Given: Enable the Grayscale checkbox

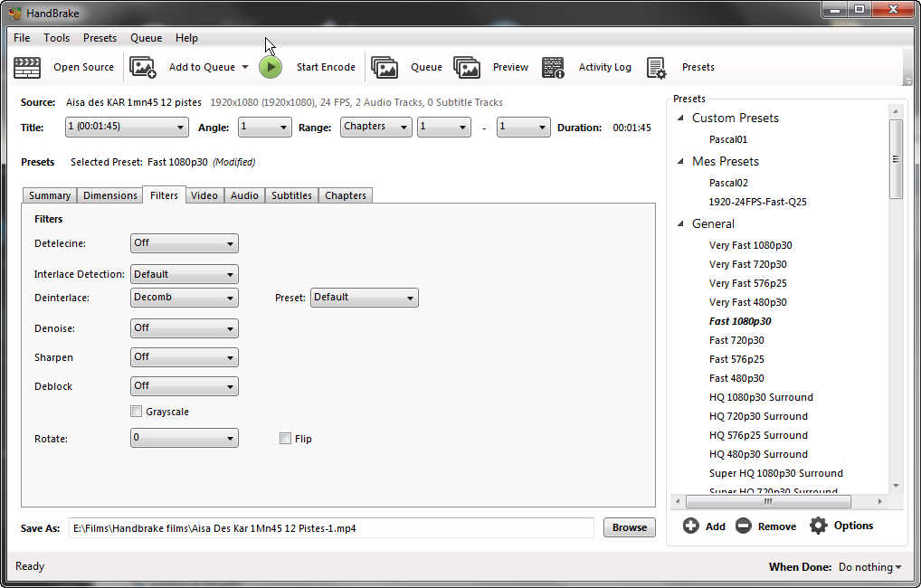Looking at the screenshot, I should (x=137, y=412).
